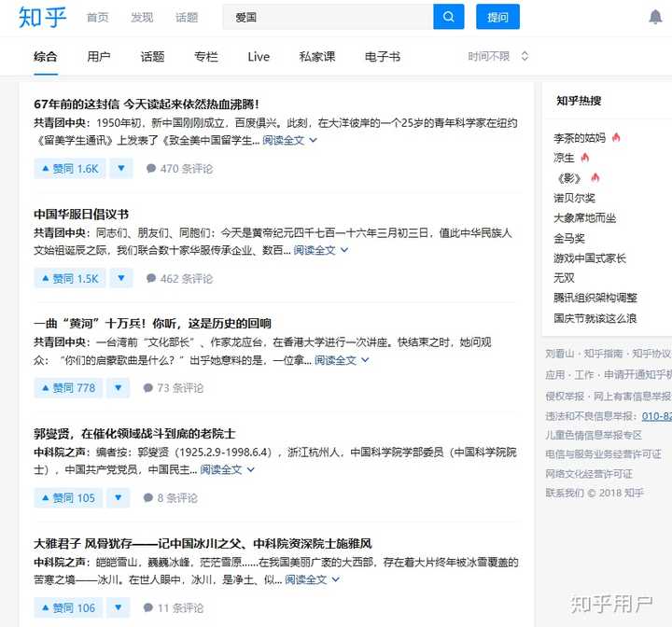Open 73 条评论 comments
Viewport: 672px width, 627px height.
[x=174, y=388]
